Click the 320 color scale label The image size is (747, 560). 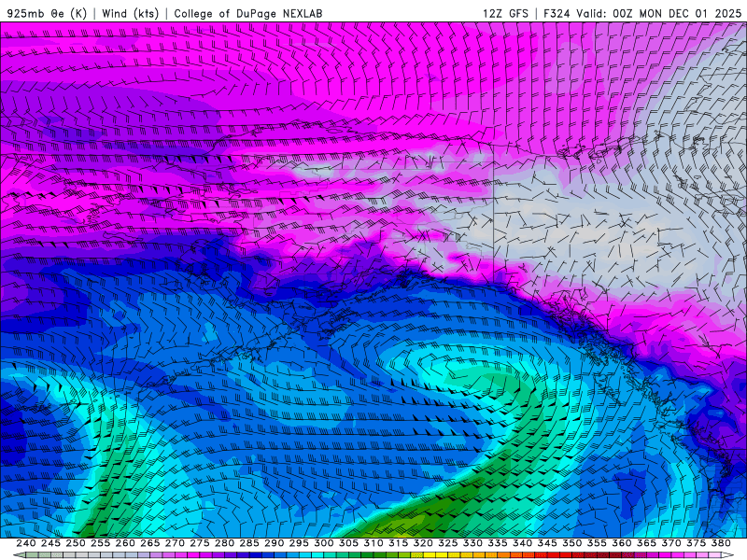point(423,543)
